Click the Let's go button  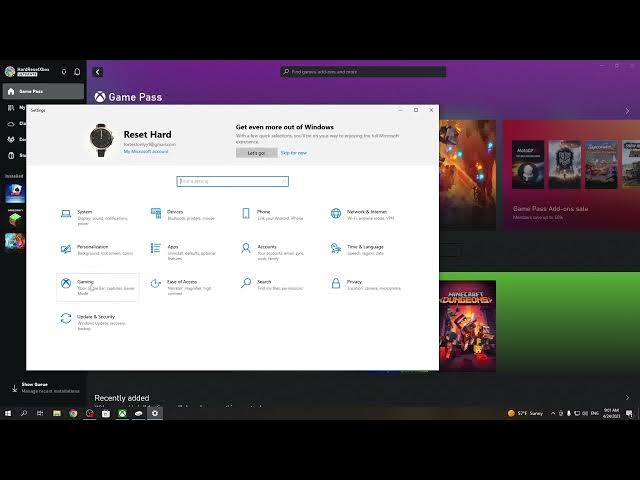(256, 153)
